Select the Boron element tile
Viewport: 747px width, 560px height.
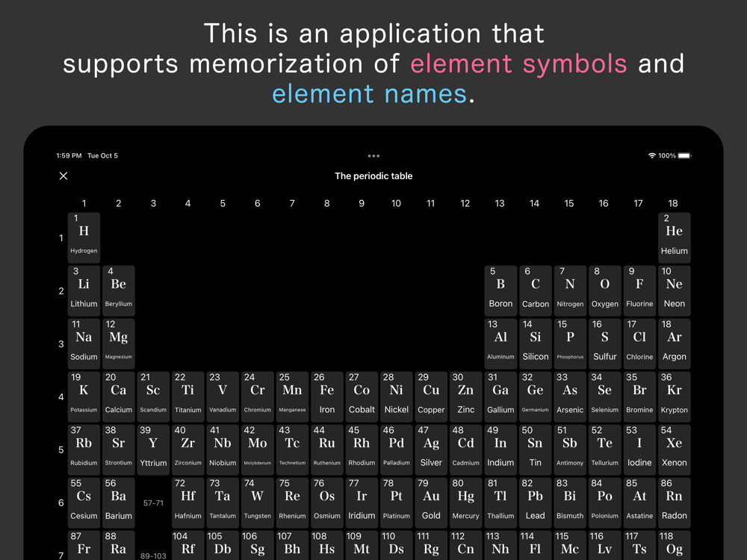[500, 291]
